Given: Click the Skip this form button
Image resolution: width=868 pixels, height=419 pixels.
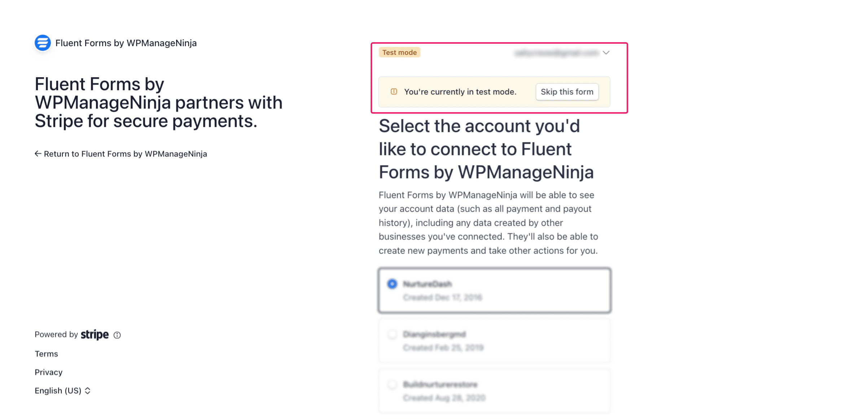Looking at the screenshot, I should click(567, 92).
